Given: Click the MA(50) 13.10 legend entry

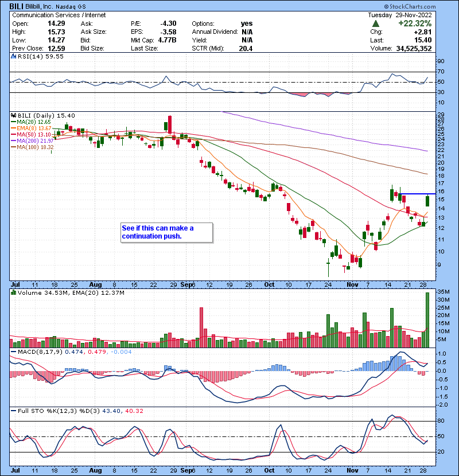Looking at the screenshot, I should coord(30,134).
